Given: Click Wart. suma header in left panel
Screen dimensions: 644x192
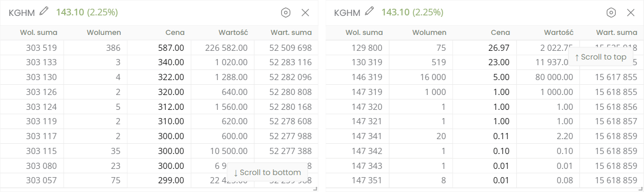Looking at the screenshot, I should point(291,32).
